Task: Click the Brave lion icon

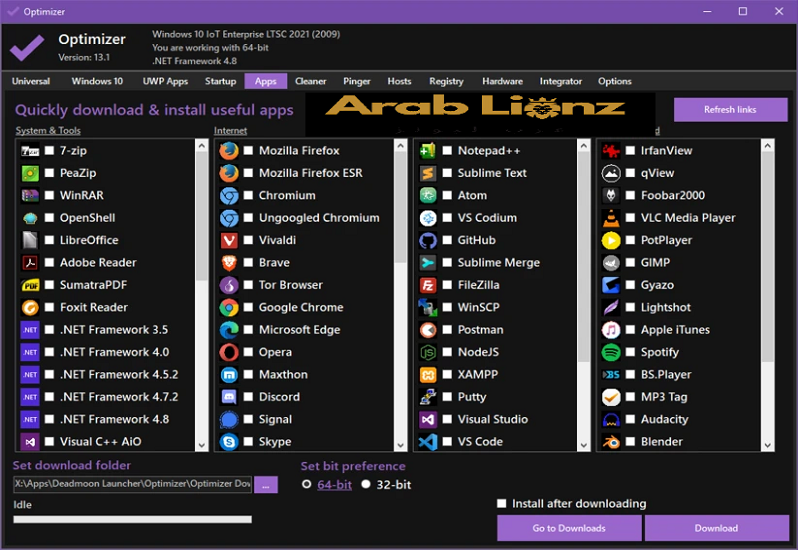Action: tap(229, 263)
